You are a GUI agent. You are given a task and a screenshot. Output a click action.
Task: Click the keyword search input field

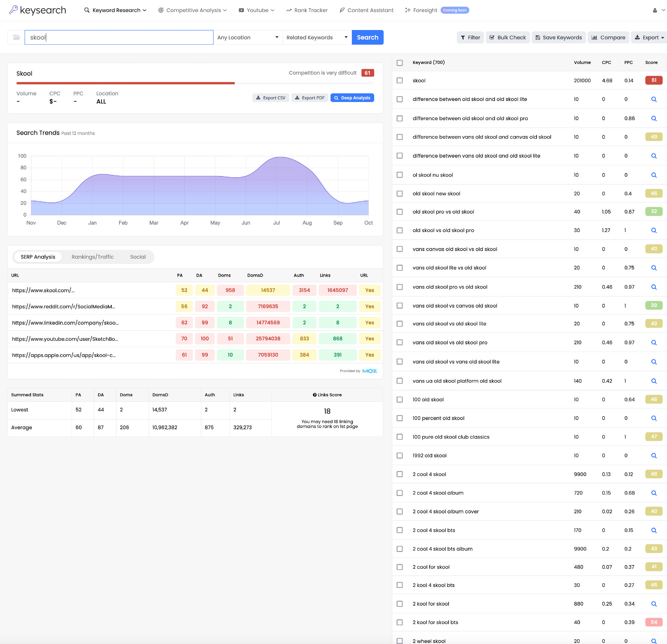click(119, 37)
